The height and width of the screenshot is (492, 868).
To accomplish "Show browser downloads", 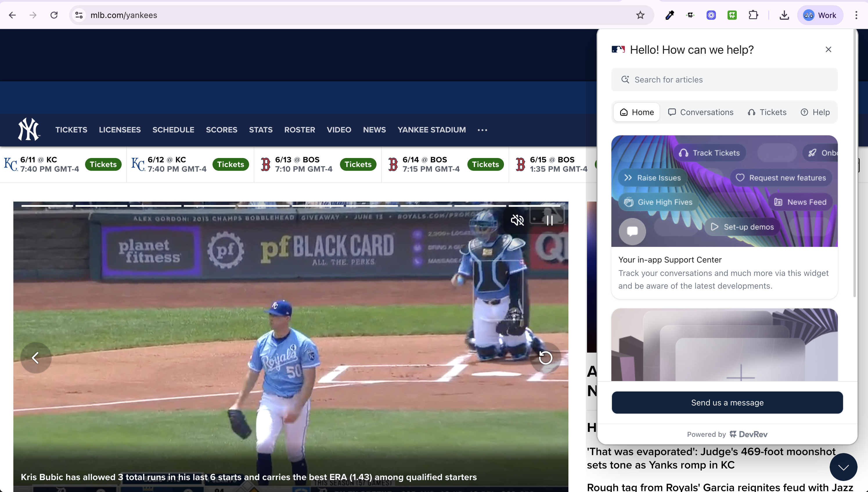I will click(784, 15).
